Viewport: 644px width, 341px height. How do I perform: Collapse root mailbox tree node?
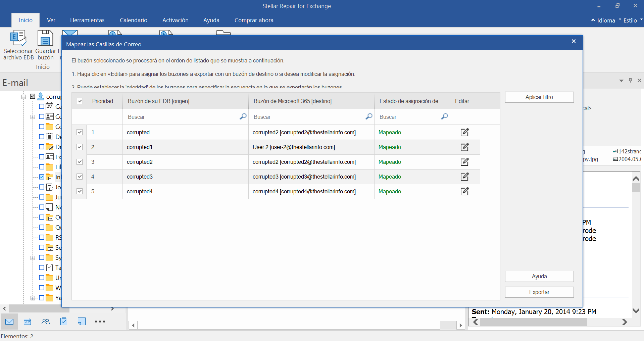pyautogui.click(x=23, y=97)
